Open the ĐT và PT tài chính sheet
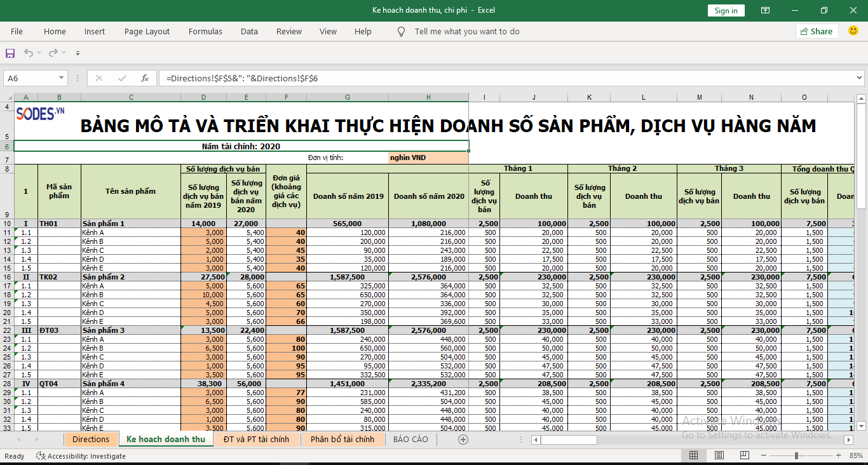 [x=257, y=439]
